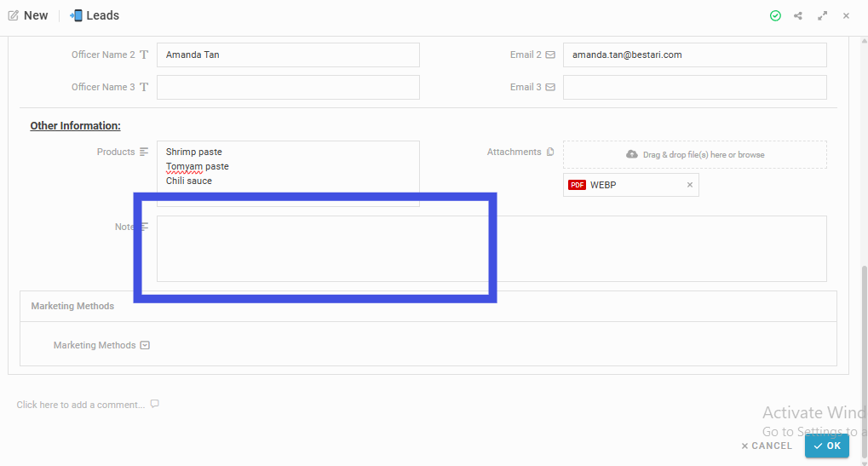This screenshot has width=868, height=466.
Task: Click the Shrimp paste line
Action: [x=193, y=152]
